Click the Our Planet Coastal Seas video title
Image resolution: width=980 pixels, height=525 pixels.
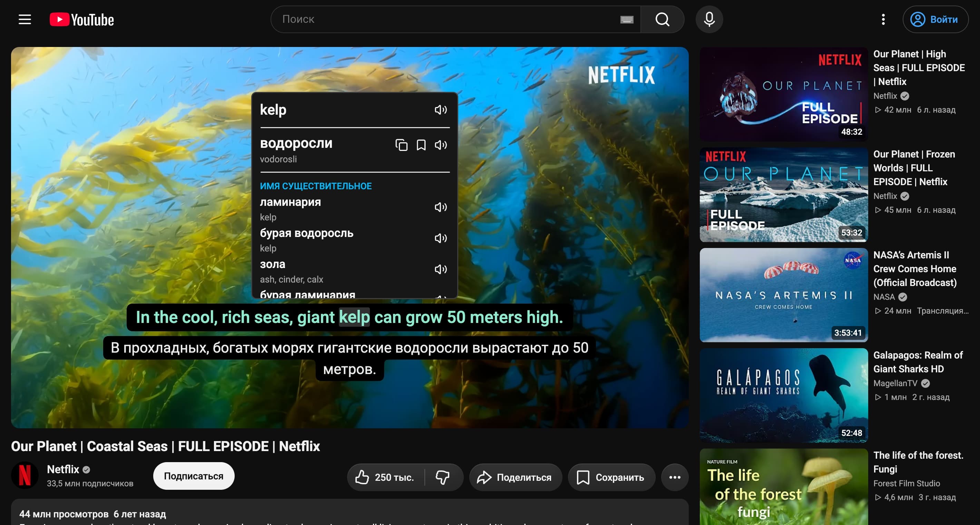(166, 446)
